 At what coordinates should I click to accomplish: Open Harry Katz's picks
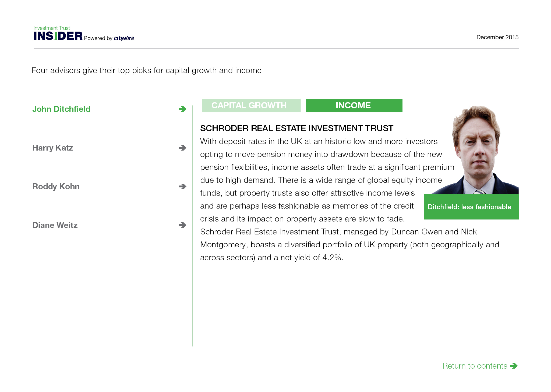point(53,148)
